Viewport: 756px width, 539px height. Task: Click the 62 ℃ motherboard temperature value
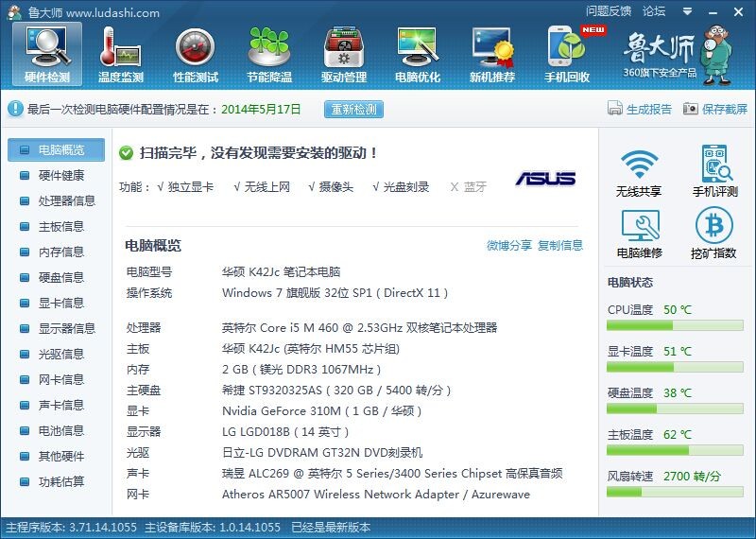tap(677, 435)
